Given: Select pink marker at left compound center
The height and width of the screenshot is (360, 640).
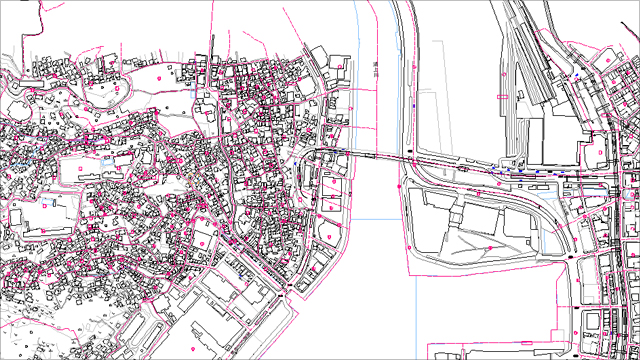Looking at the screenshot, I should (x=81, y=168).
